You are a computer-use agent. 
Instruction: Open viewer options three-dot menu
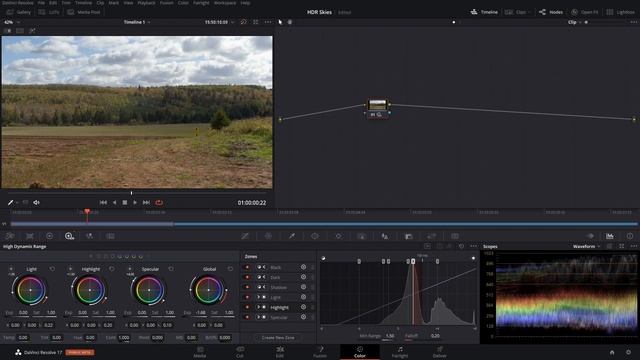pyautogui.click(x=268, y=22)
